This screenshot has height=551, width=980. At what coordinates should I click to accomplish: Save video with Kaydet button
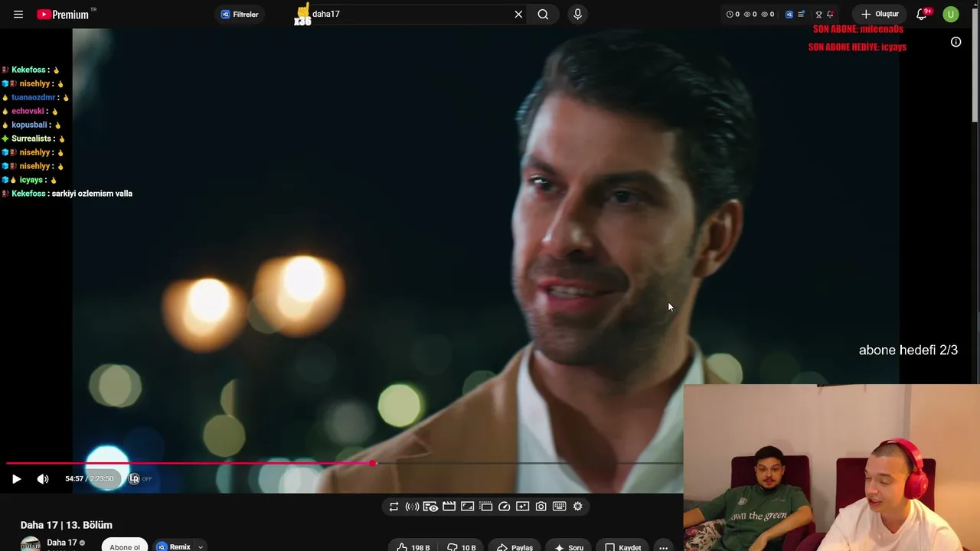(622, 546)
